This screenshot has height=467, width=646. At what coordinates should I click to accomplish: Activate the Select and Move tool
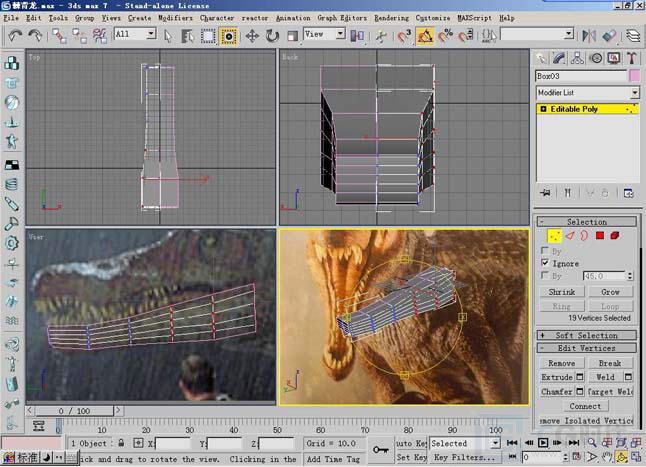point(252,36)
